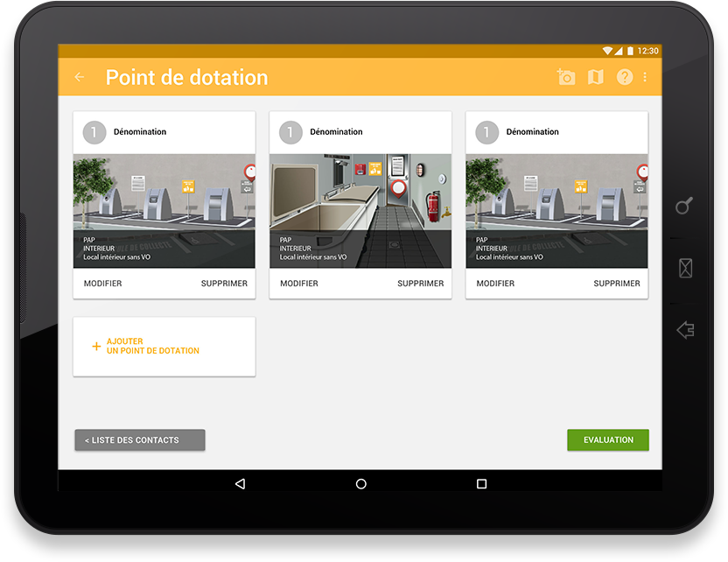Click SUPPRIMER on the third card
This screenshot has height=562, width=728.
(x=617, y=284)
